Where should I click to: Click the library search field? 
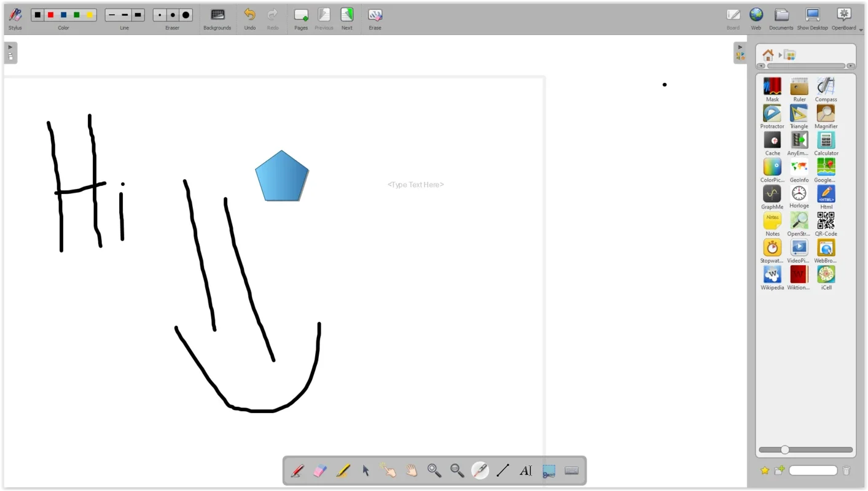tap(813, 471)
